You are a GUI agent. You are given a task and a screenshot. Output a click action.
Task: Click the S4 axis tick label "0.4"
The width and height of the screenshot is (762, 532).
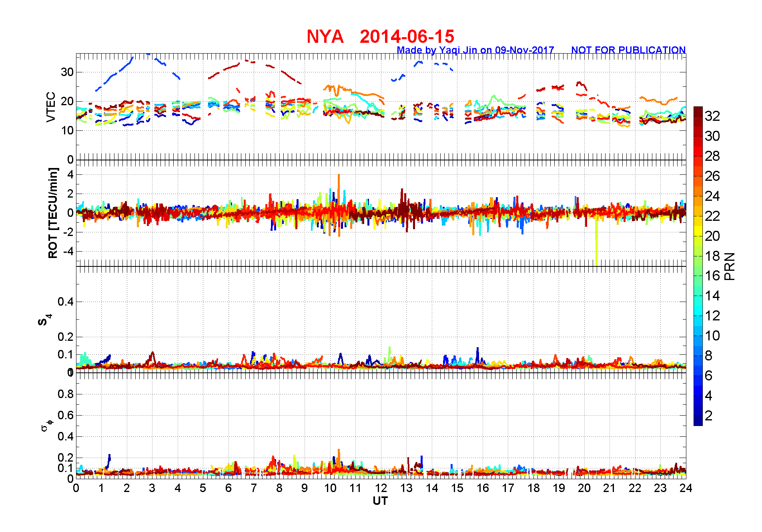click(66, 302)
